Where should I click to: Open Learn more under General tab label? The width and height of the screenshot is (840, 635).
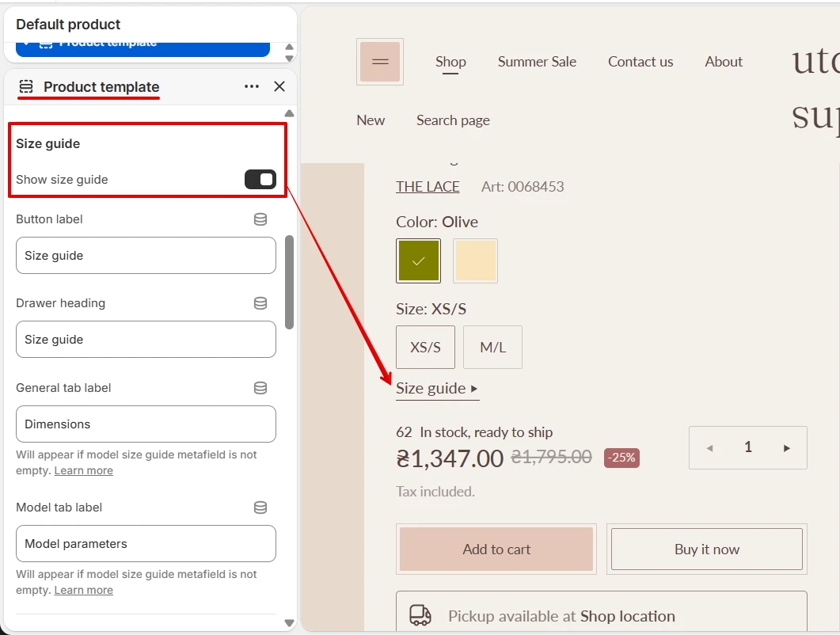click(x=84, y=470)
